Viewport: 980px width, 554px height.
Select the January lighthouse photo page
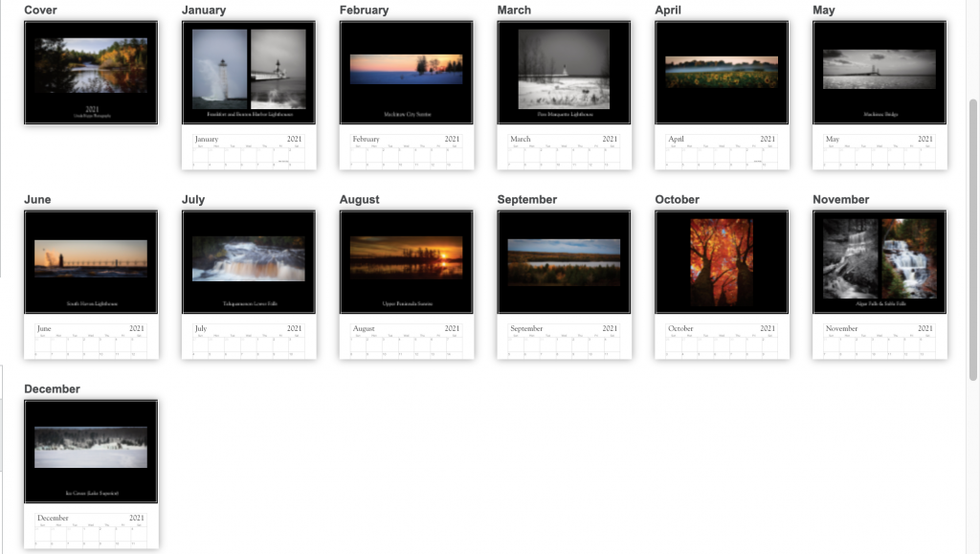point(248,73)
